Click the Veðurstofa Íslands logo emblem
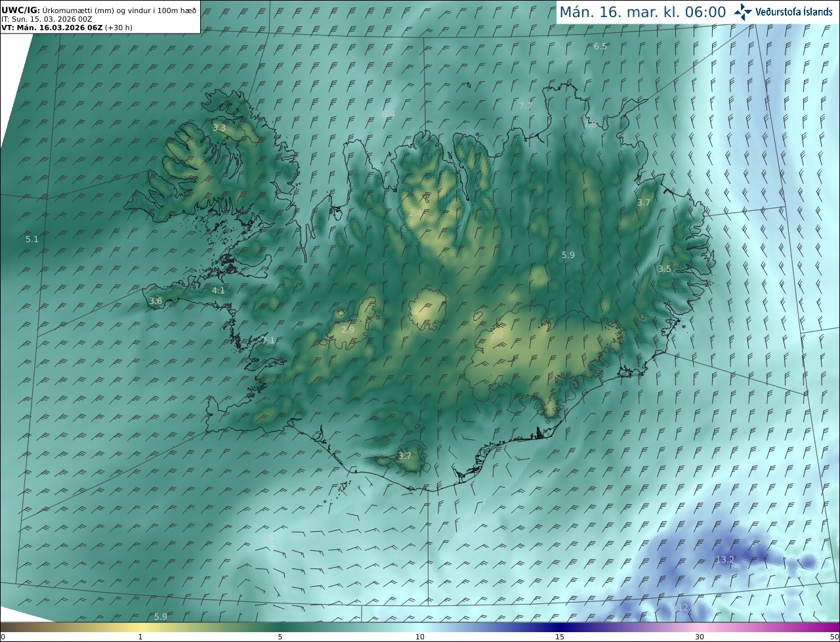This screenshot has height=642, width=840. (x=743, y=11)
